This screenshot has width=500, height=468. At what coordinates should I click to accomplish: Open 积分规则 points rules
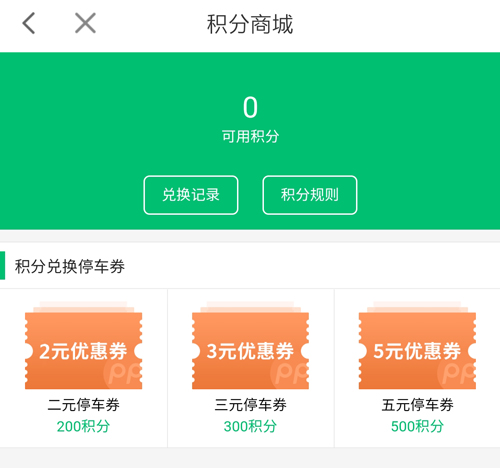coord(310,195)
